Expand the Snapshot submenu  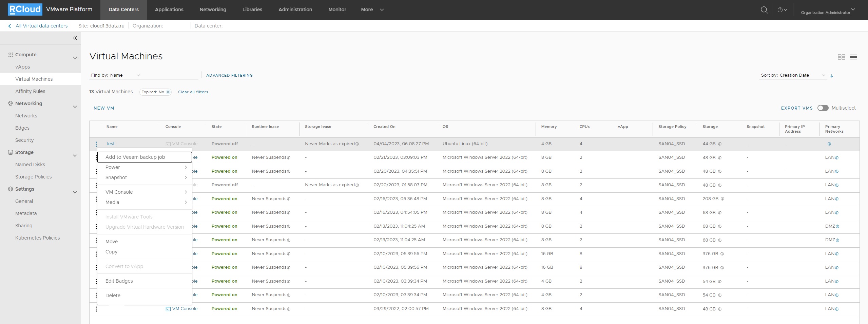[x=144, y=177]
